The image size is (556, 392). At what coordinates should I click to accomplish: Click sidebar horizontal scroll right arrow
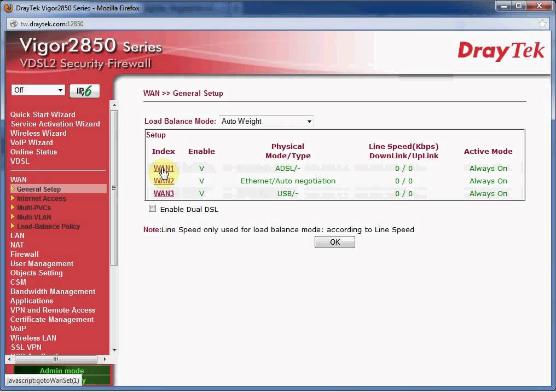(x=105, y=359)
